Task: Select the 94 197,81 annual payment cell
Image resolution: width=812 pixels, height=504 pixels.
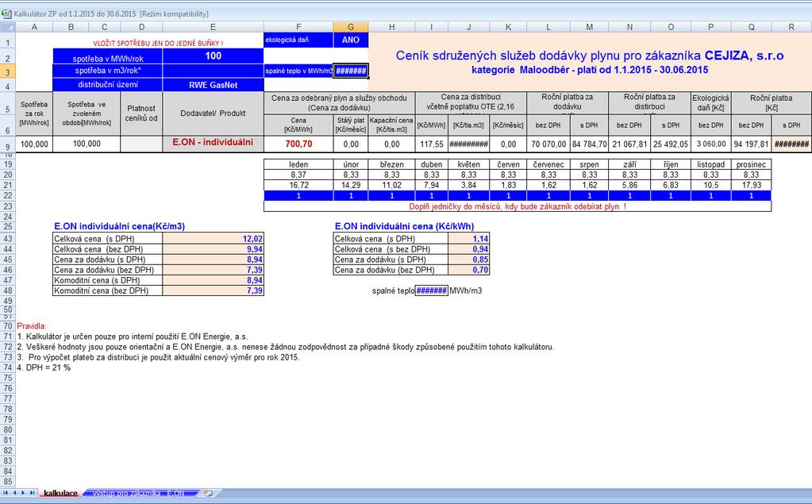Action: tap(752, 144)
